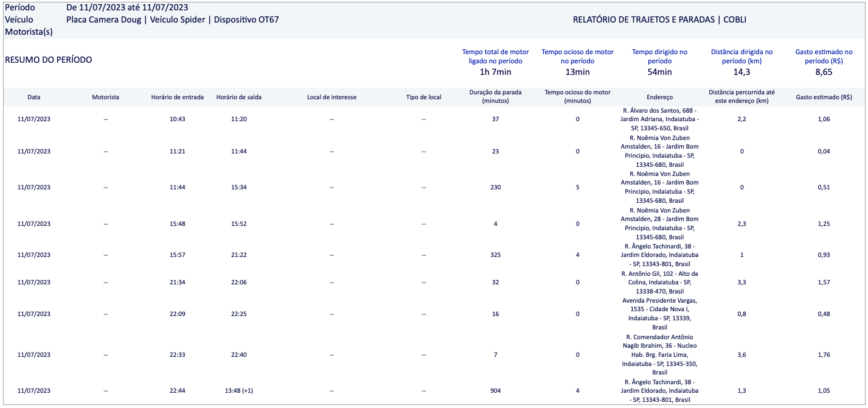Click the 'Horário de entrada' column header
The width and height of the screenshot is (868, 408).
[178, 97]
